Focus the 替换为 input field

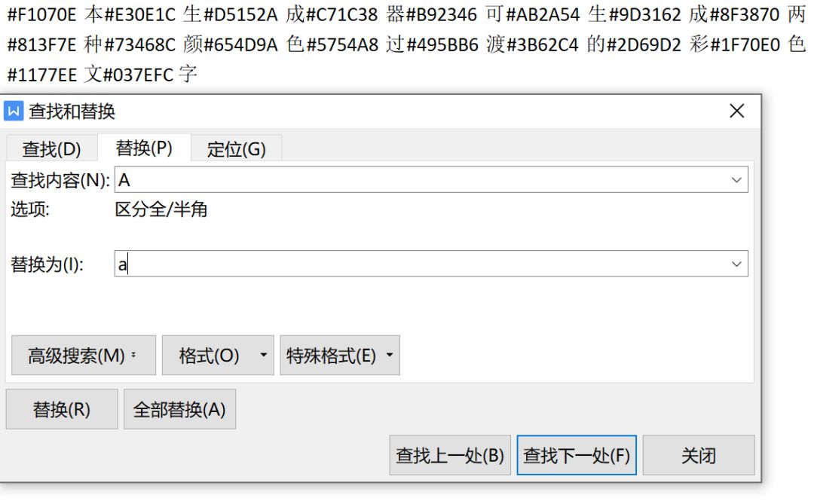tap(422, 264)
